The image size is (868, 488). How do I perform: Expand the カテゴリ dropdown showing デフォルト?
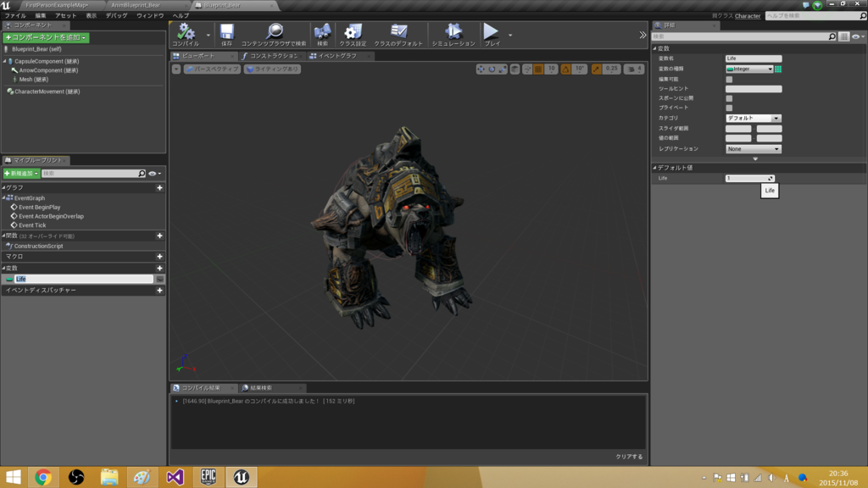coord(753,119)
